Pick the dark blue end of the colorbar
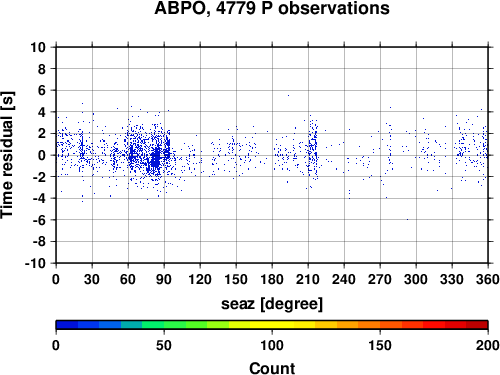The height and width of the screenshot is (375, 500). click(67, 325)
